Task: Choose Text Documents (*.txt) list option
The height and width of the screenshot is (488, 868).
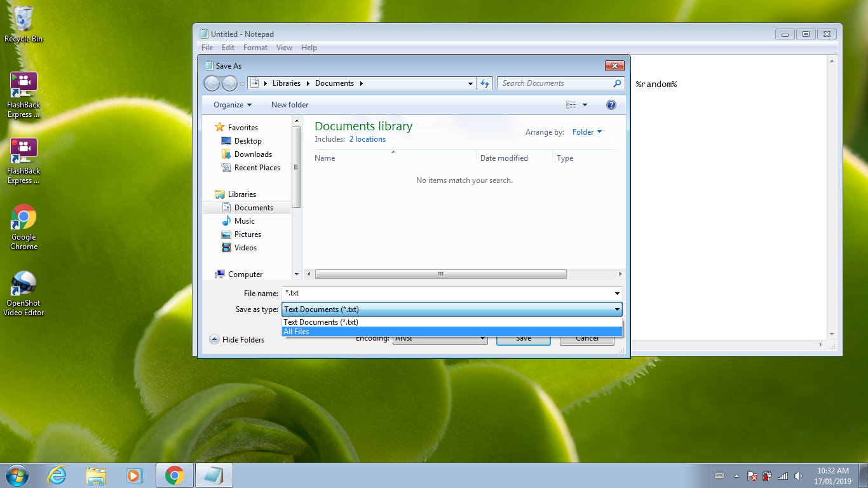Action: (452, 322)
